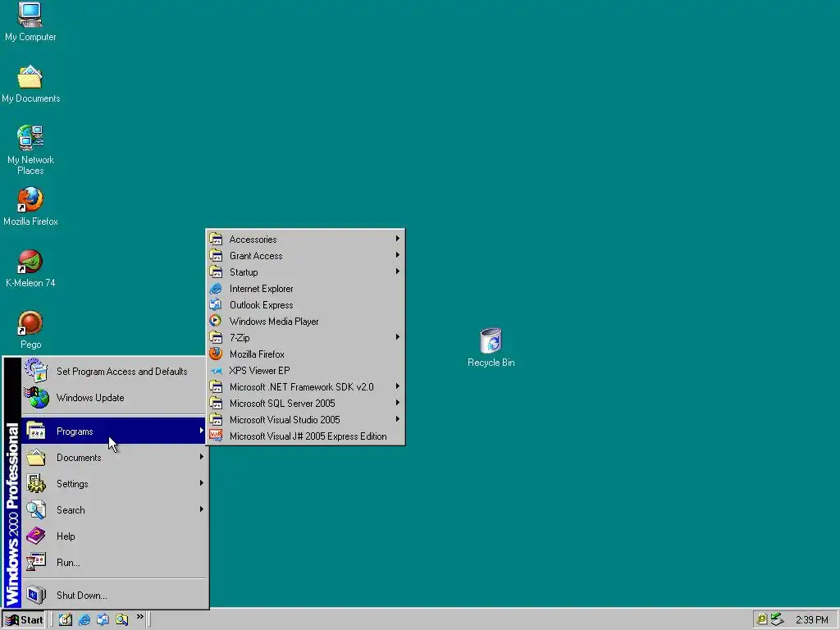Click the 2:39 PM taskbar clock
Image resolution: width=840 pixels, height=630 pixels.
(x=811, y=620)
